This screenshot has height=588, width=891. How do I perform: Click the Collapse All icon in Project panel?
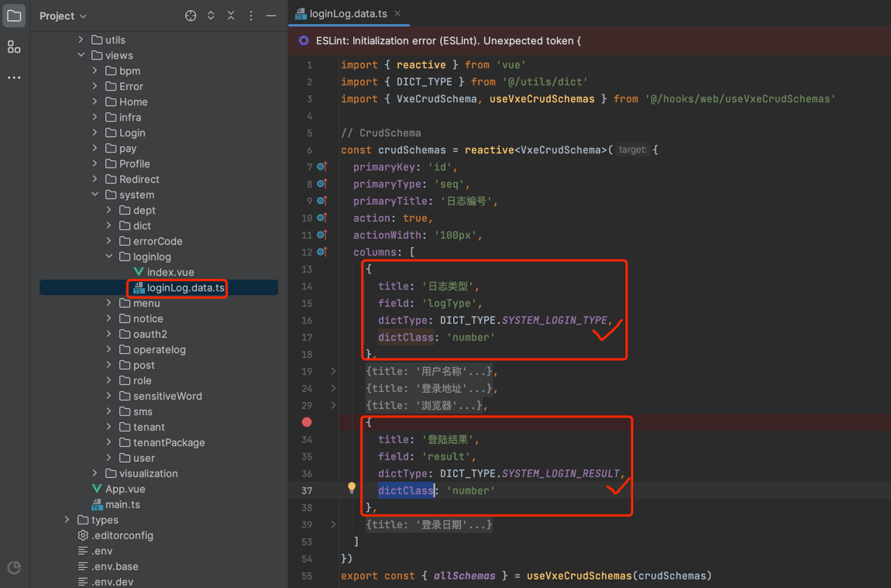231,15
